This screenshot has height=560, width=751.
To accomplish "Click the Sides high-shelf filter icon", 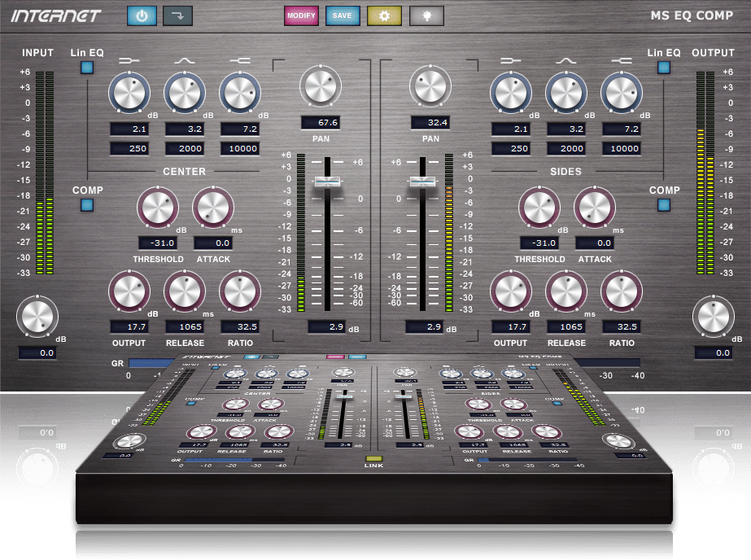I will pos(622,60).
